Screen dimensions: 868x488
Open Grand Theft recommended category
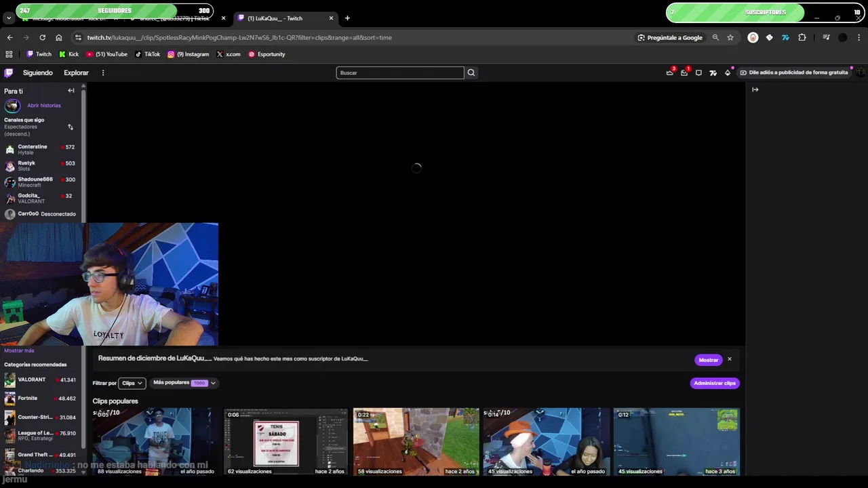coord(41,455)
